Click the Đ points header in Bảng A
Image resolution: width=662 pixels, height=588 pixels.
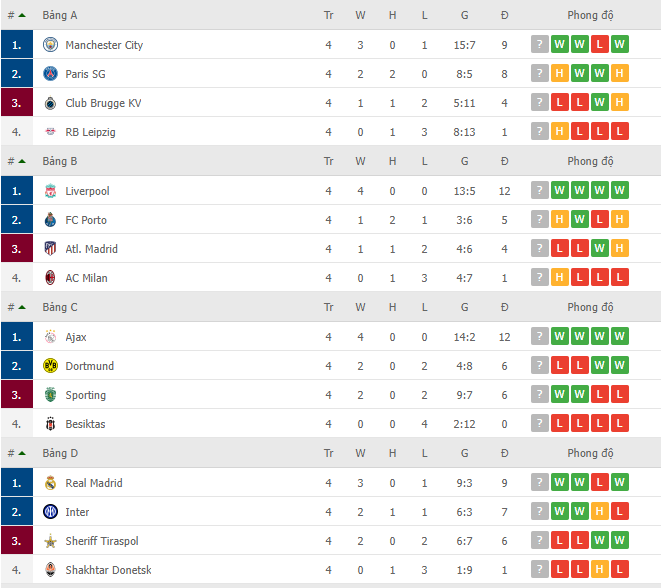pyautogui.click(x=505, y=16)
